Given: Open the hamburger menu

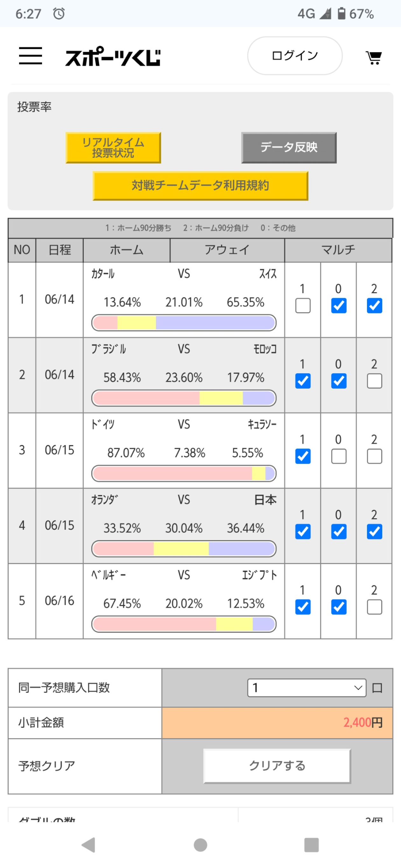Looking at the screenshot, I should pyautogui.click(x=30, y=56).
